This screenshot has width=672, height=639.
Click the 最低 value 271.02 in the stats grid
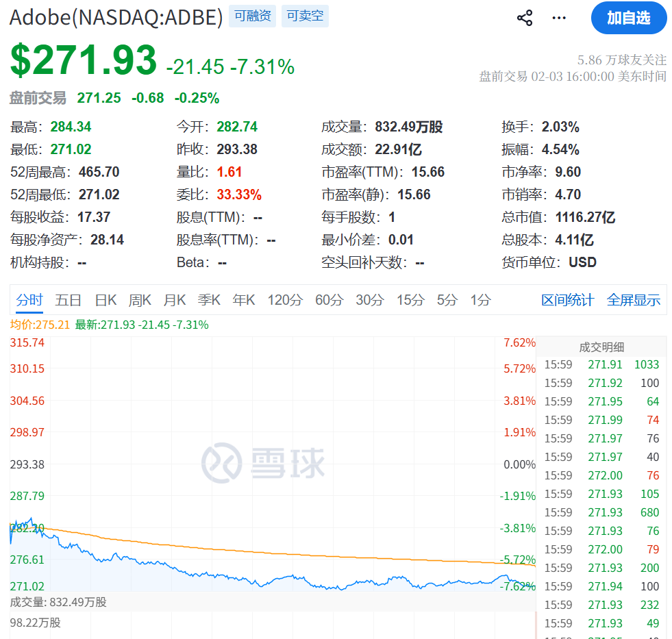pos(71,149)
